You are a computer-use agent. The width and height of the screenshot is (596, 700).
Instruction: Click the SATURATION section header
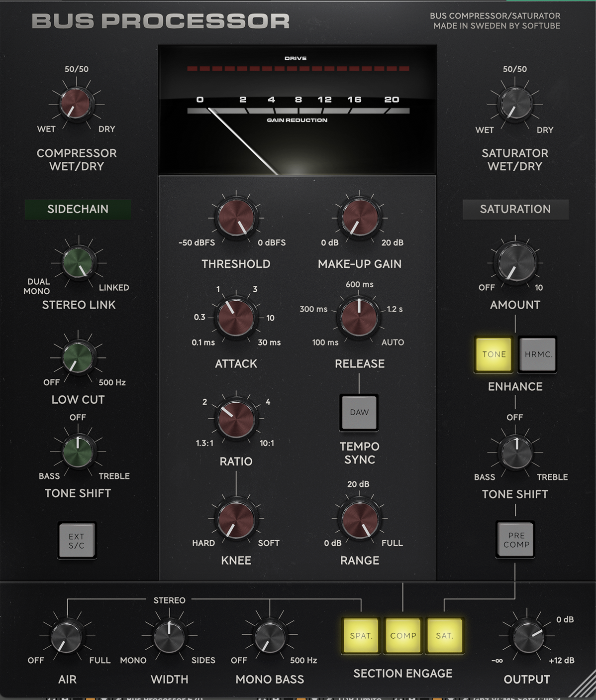(515, 209)
